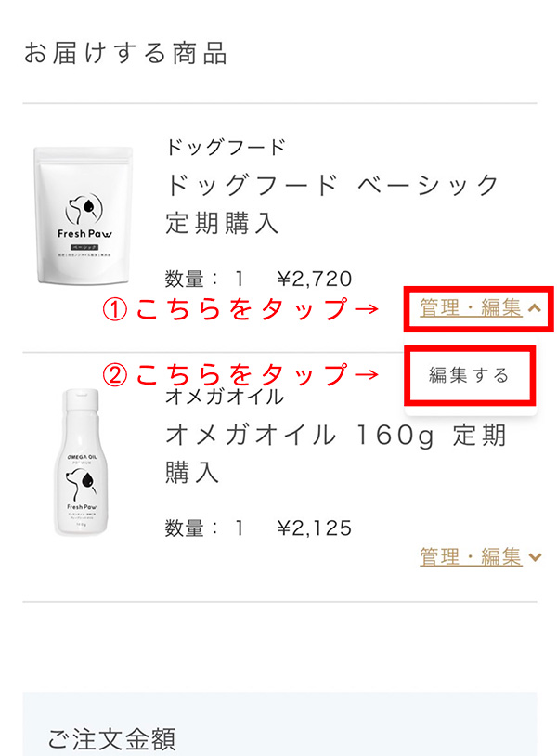Click the ご注文金額 section heading

coord(111,739)
